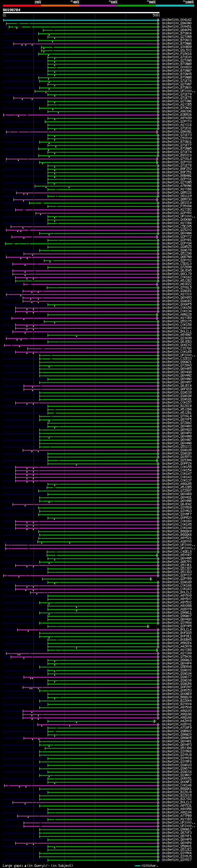Select hit UniRef100_A8N128
The height and width of the screenshot is (868, 197).
[177, 314]
